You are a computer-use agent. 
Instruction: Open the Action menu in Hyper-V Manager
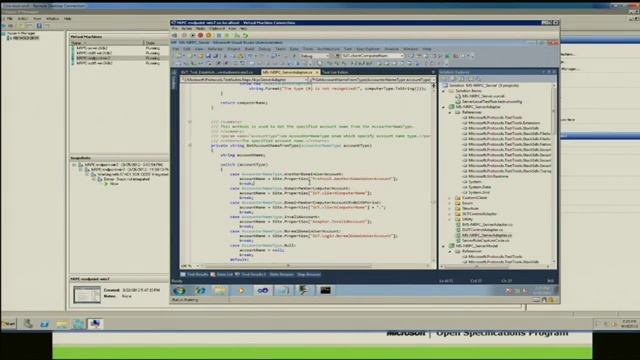[23, 19]
